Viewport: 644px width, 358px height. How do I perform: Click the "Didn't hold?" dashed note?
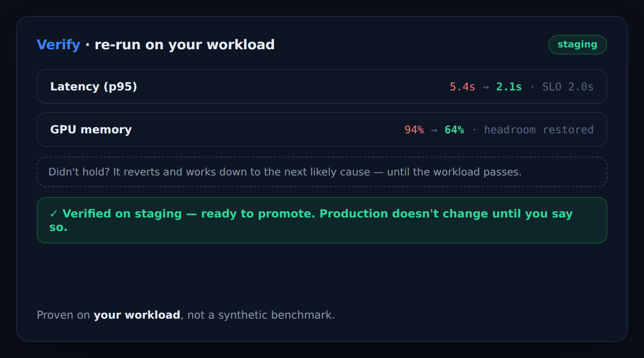click(x=322, y=172)
